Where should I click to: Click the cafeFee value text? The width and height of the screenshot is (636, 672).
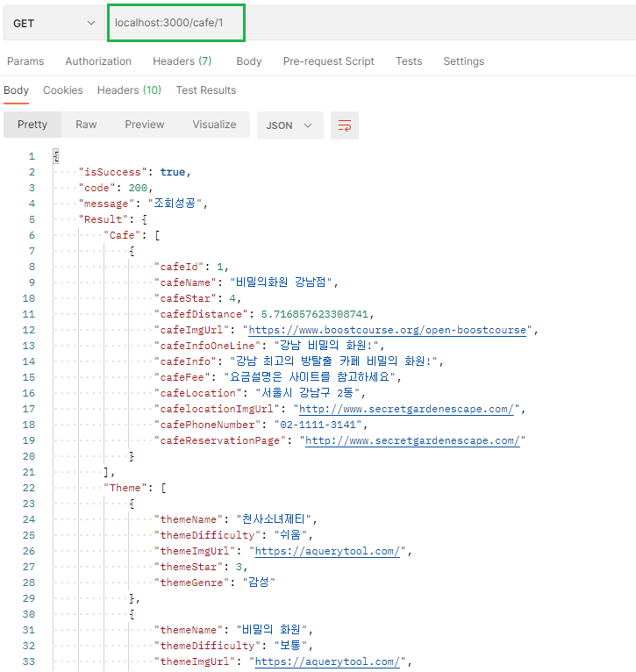point(310,377)
